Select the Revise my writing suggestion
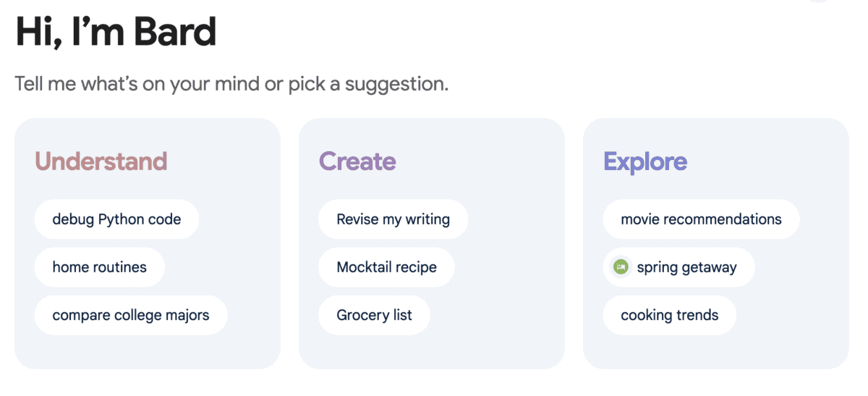 (x=393, y=219)
